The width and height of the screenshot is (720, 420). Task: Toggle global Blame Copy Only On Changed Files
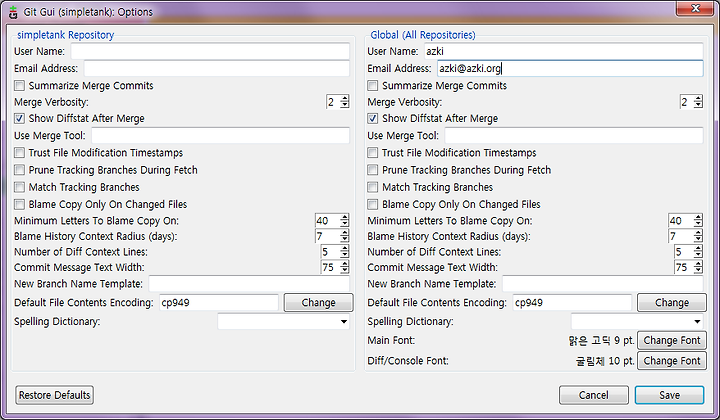(373, 204)
